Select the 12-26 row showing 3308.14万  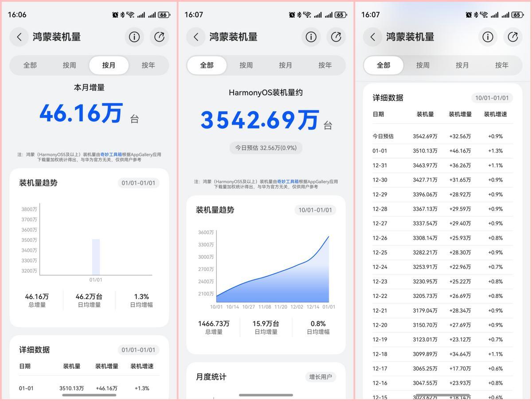442,238
